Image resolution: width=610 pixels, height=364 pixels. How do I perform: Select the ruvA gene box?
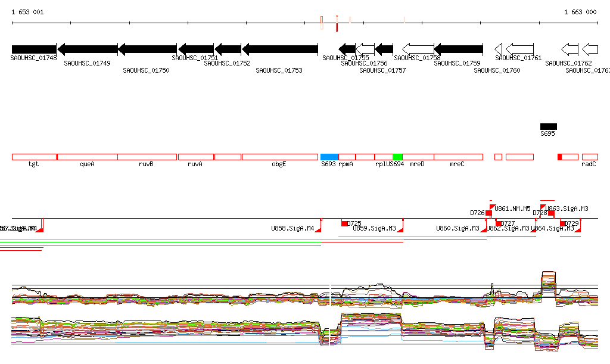coord(196,157)
